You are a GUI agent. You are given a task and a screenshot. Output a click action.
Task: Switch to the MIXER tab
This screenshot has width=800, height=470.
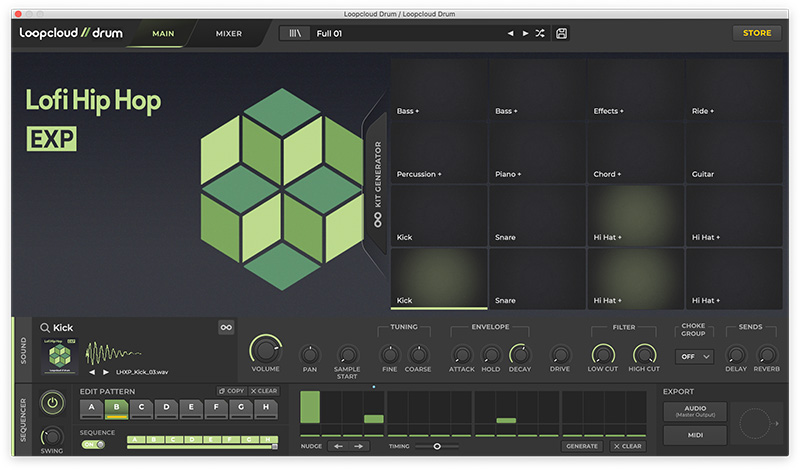pos(229,34)
